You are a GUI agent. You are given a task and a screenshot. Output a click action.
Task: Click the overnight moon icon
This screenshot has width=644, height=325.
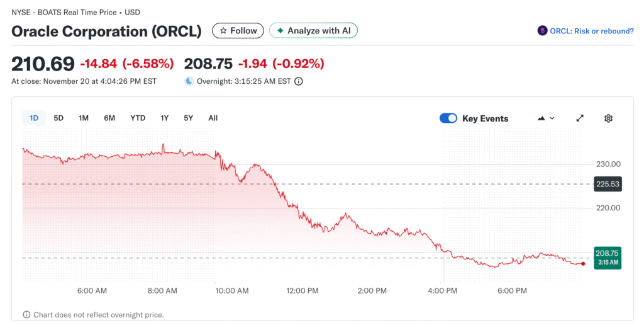[189, 81]
